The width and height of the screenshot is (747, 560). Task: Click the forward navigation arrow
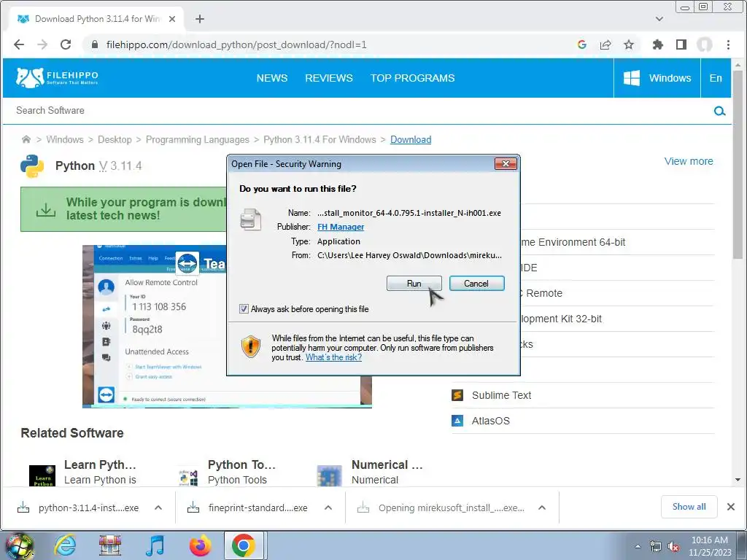[42, 44]
